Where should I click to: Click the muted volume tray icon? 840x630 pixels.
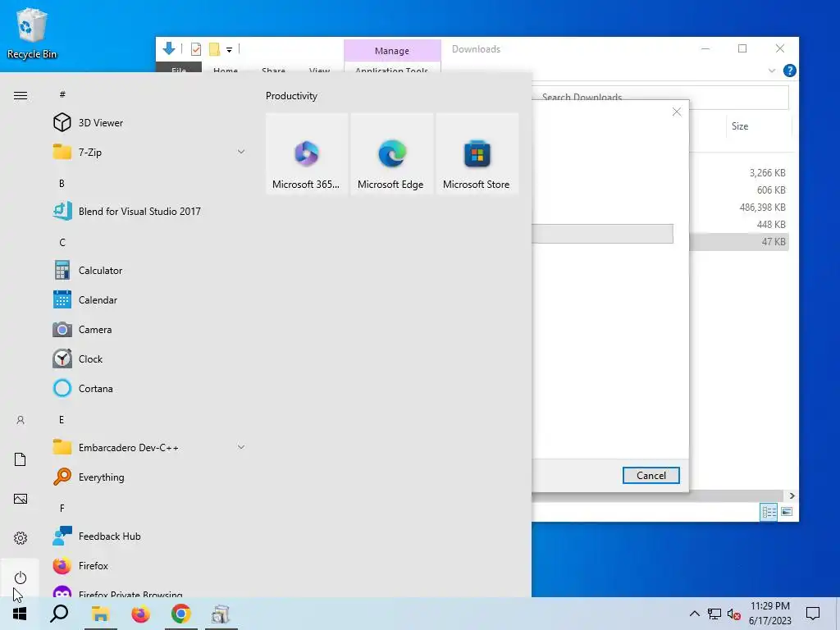734,614
